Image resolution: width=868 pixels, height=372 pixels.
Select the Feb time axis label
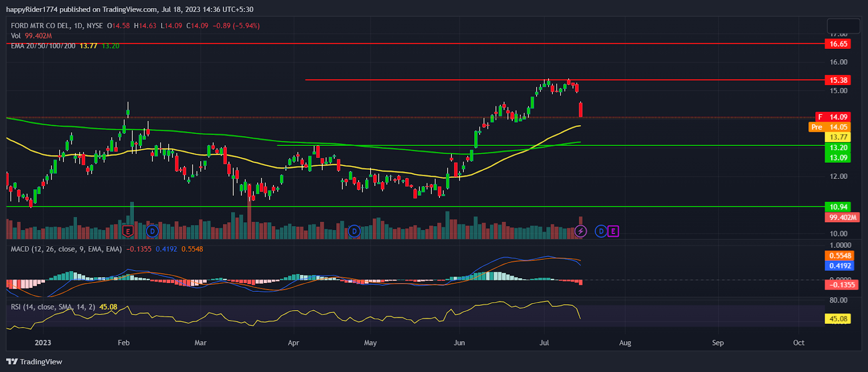point(124,343)
